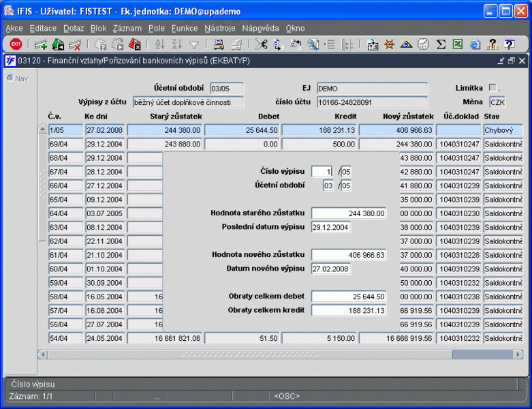This screenshot has width=532, height=409.
Task: Click the Obraty celkem debet field
Action: coord(348,297)
